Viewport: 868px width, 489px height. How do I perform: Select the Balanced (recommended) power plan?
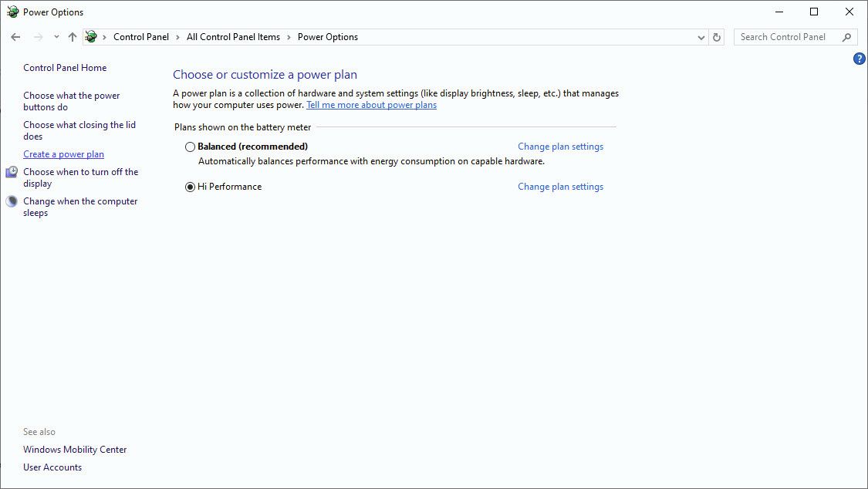pos(190,147)
